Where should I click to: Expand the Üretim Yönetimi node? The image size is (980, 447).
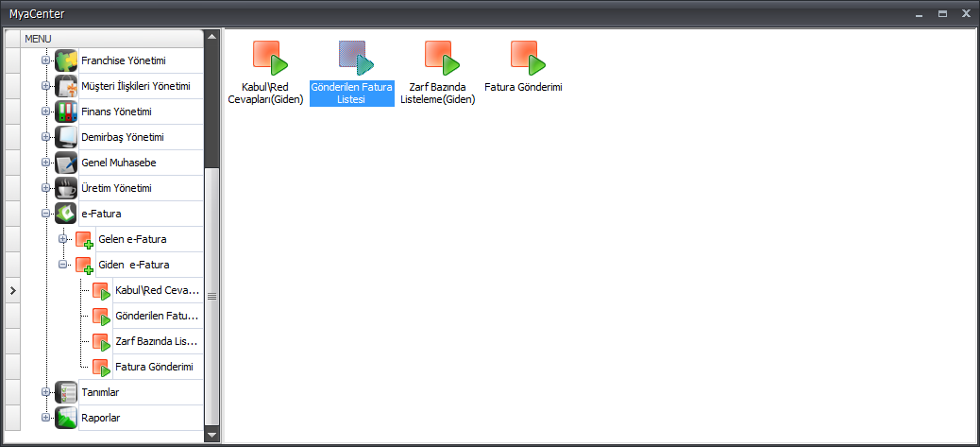(x=45, y=187)
